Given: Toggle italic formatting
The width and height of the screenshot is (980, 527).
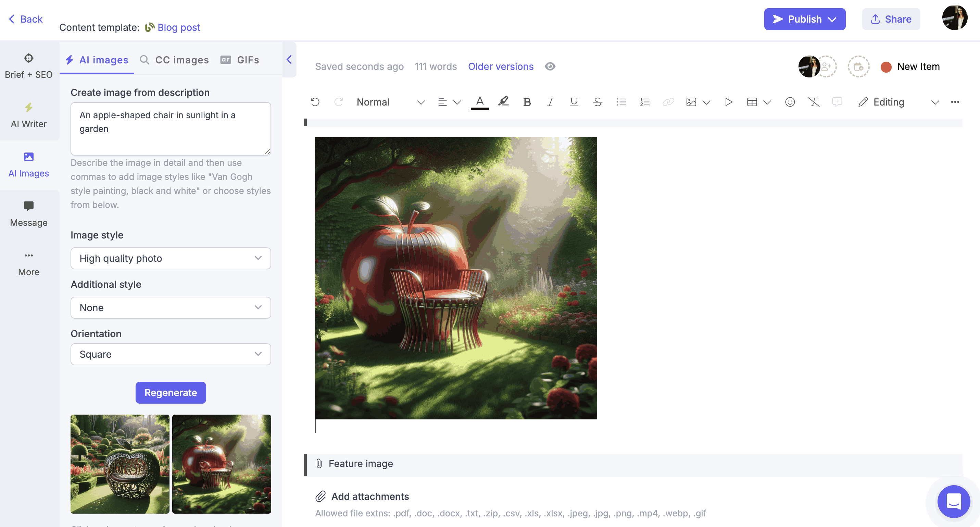Looking at the screenshot, I should tap(550, 102).
